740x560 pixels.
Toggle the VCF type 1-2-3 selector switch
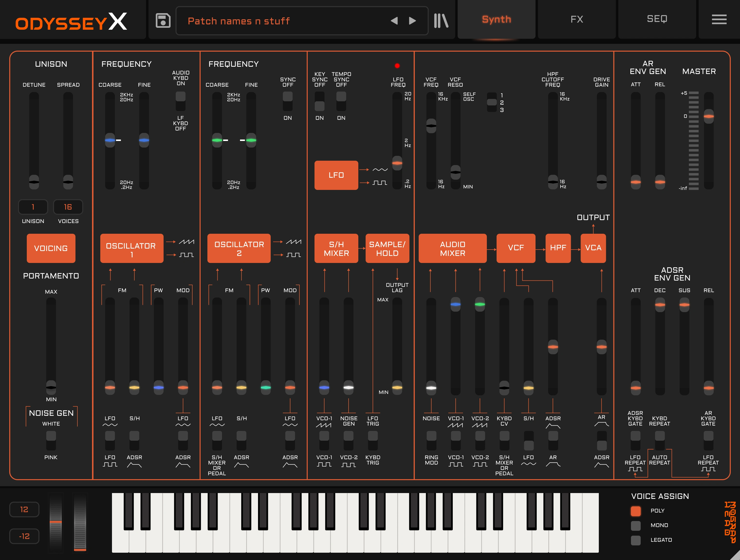[492, 102]
